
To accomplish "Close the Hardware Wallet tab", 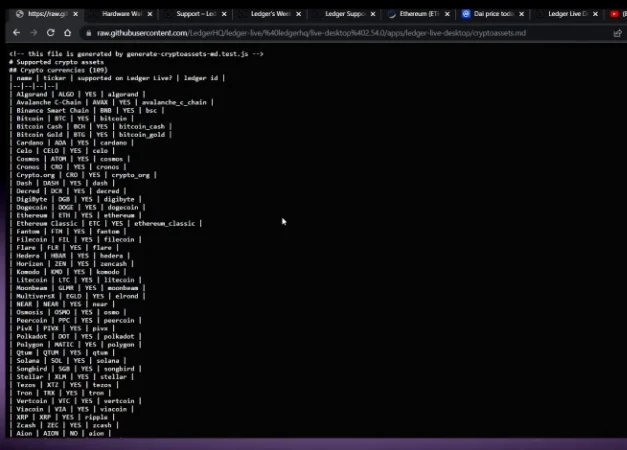I will (x=150, y=14).
